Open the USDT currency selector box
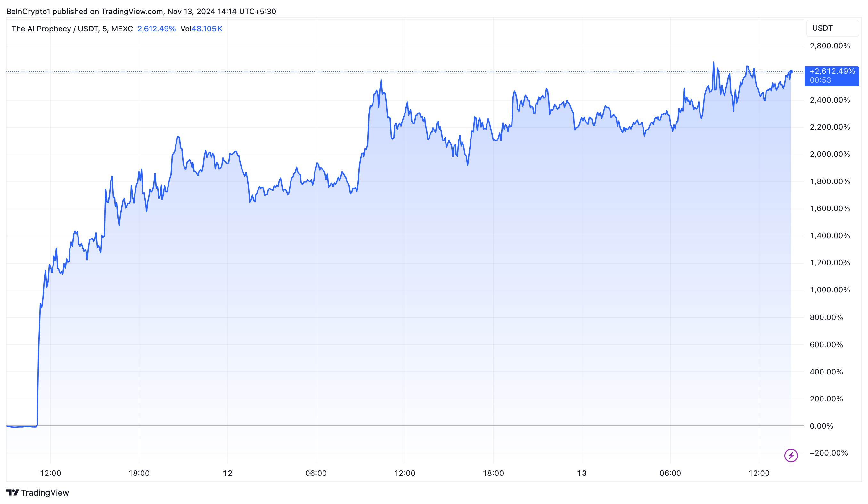Image resolution: width=868 pixels, height=504 pixels. pyautogui.click(x=832, y=28)
